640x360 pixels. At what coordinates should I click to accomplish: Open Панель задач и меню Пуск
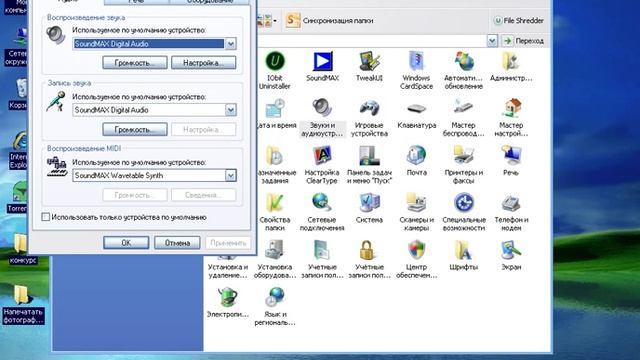pyautogui.click(x=369, y=165)
